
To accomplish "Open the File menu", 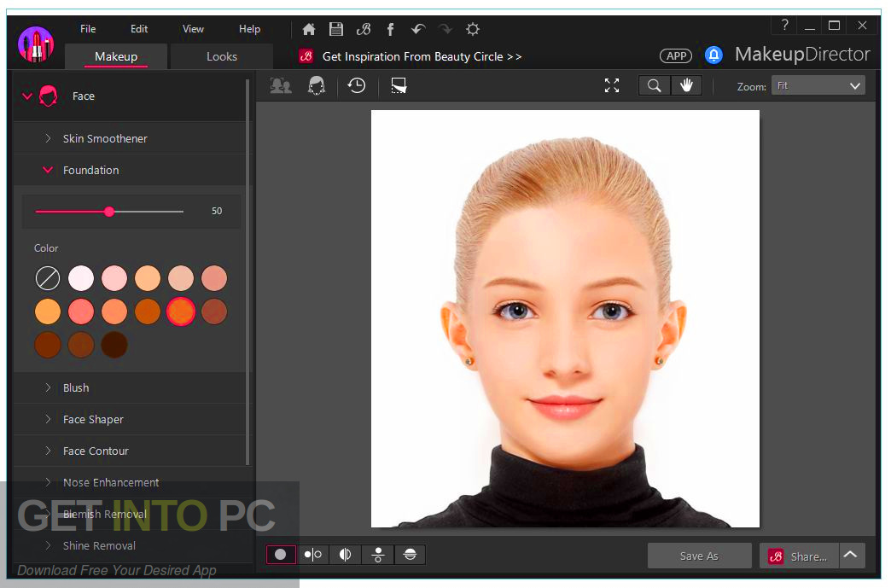I will 88,29.
